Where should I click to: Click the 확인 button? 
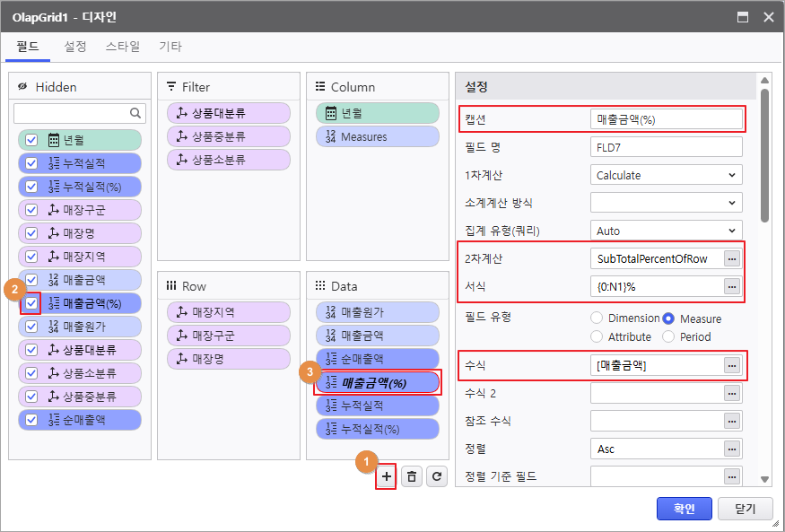pyautogui.click(x=684, y=509)
